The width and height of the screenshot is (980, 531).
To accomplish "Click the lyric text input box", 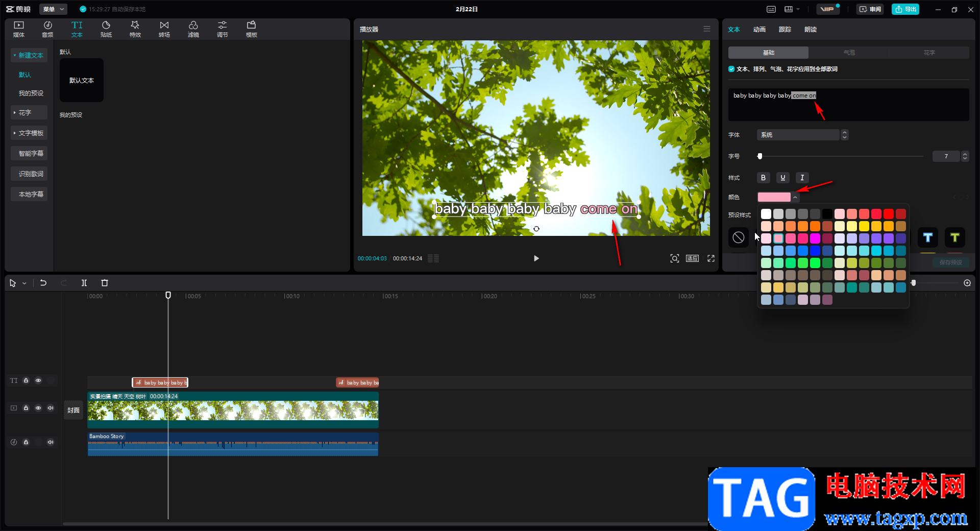I will click(x=848, y=105).
